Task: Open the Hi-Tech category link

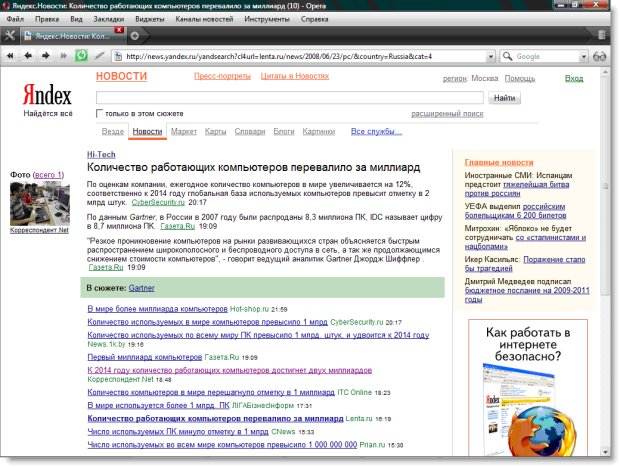Action: 101,155
